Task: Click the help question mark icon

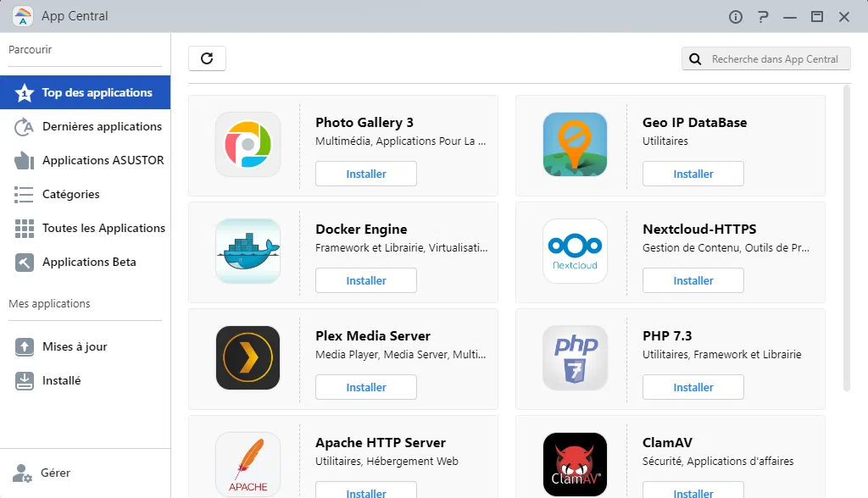Action: 763,17
